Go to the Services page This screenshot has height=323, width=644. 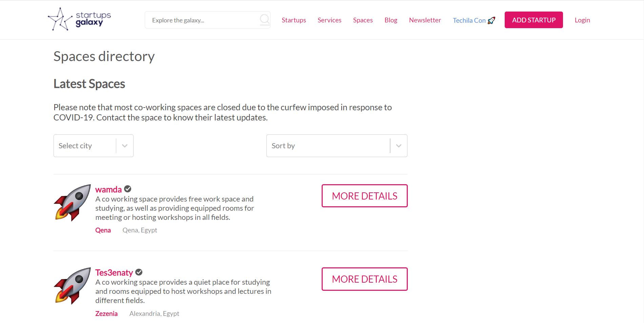coord(329,20)
